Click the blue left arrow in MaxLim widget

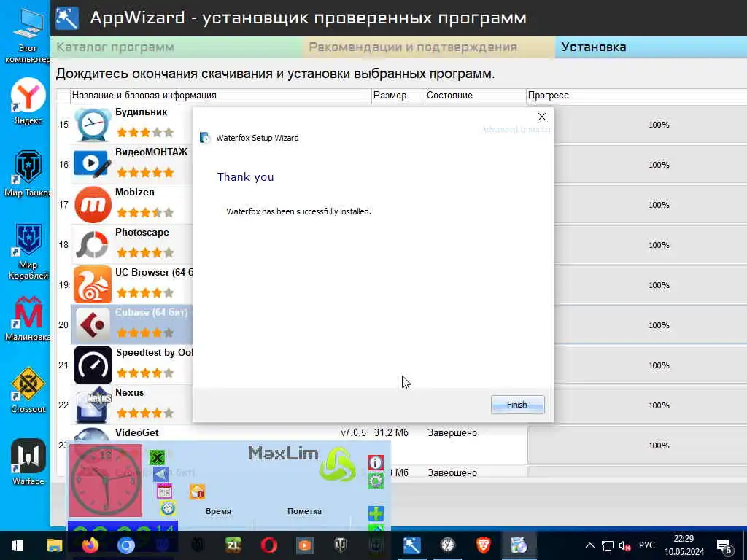pyautogui.click(x=160, y=474)
